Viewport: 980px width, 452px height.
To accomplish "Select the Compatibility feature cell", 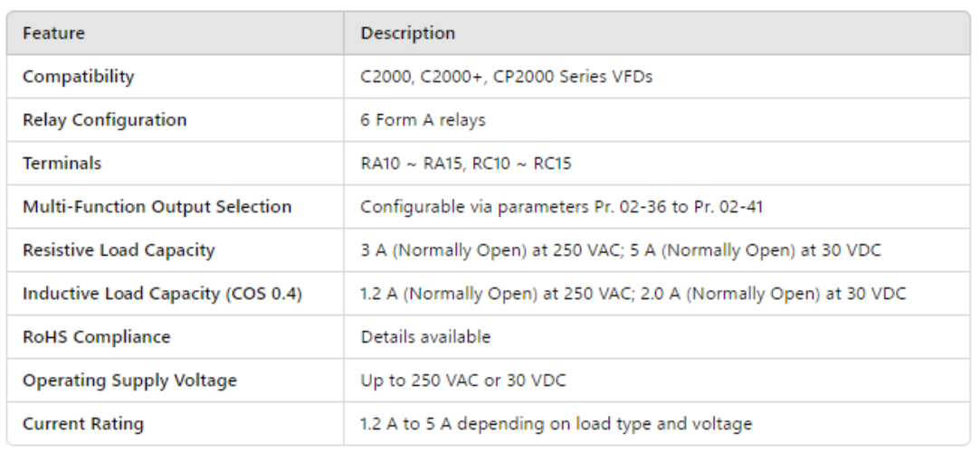I will pyautogui.click(x=78, y=77).
